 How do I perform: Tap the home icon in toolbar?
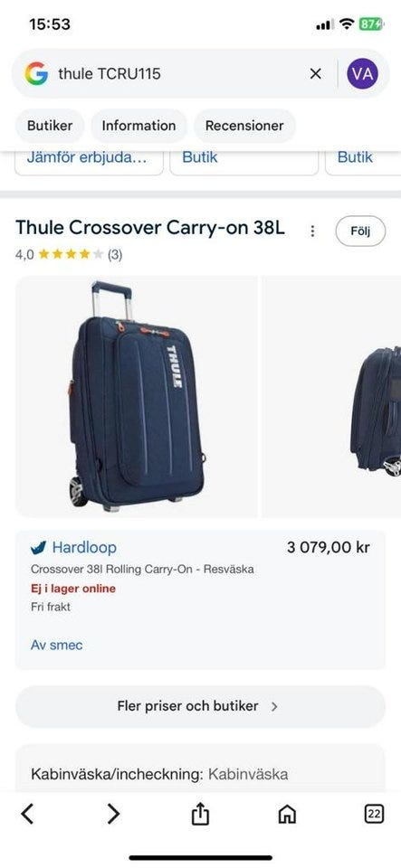tap(287, 815)
